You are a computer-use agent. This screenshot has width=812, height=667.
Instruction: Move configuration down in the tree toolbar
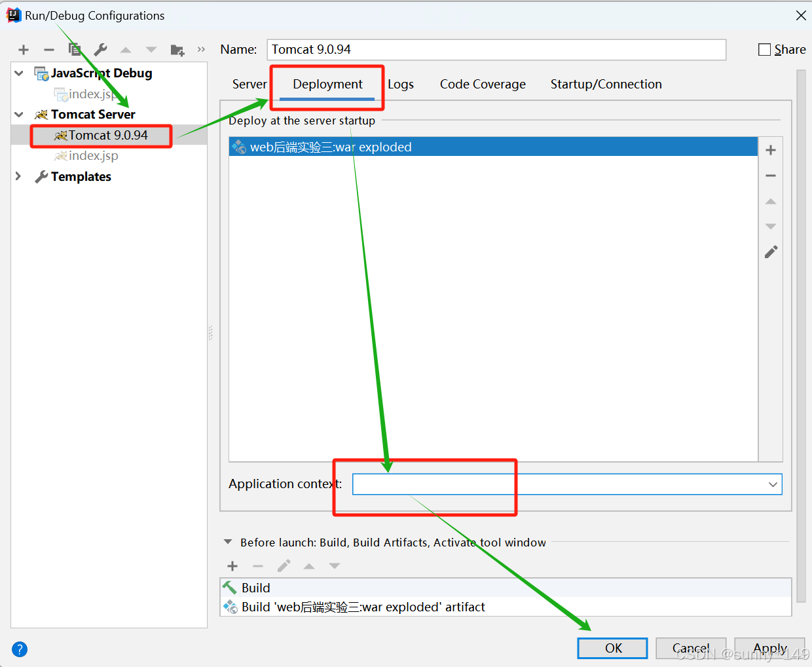click(151, 50)
